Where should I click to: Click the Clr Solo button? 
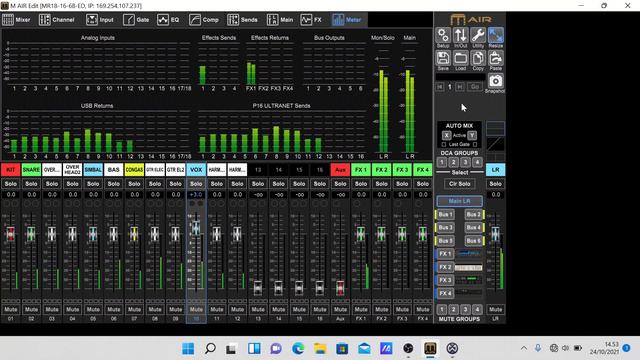pyautogui.click(x=459, y=184)
